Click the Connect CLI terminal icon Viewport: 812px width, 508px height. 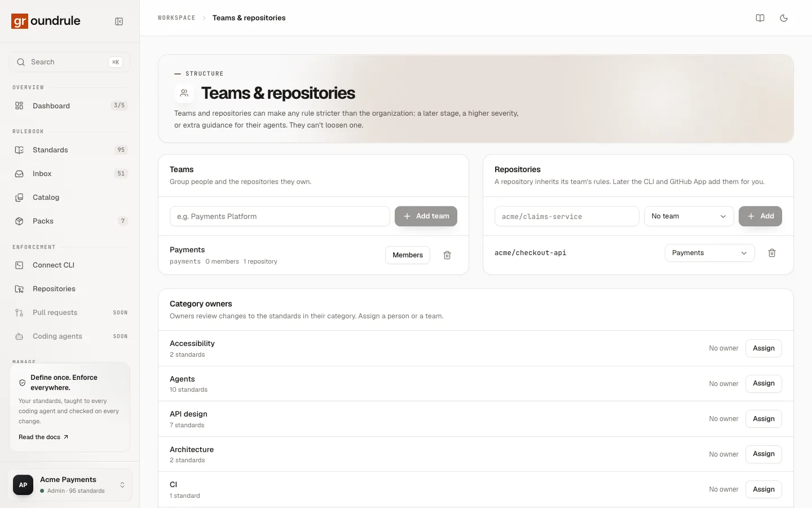19,265
